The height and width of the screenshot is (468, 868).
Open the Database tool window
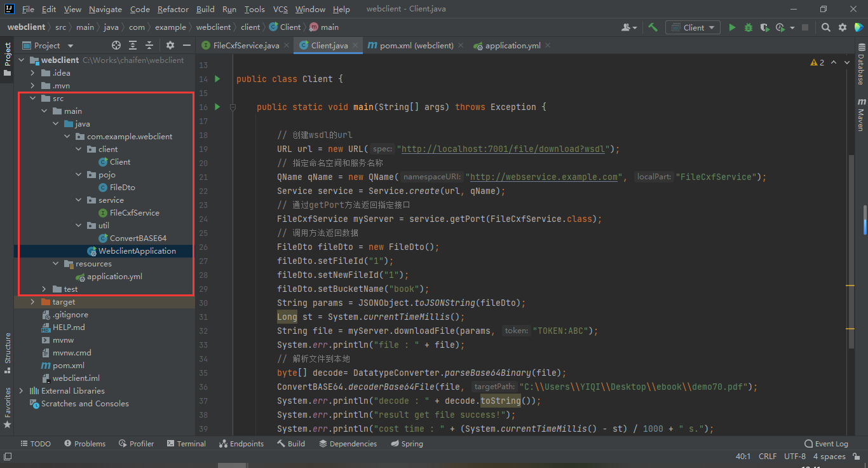coord(861,65)
